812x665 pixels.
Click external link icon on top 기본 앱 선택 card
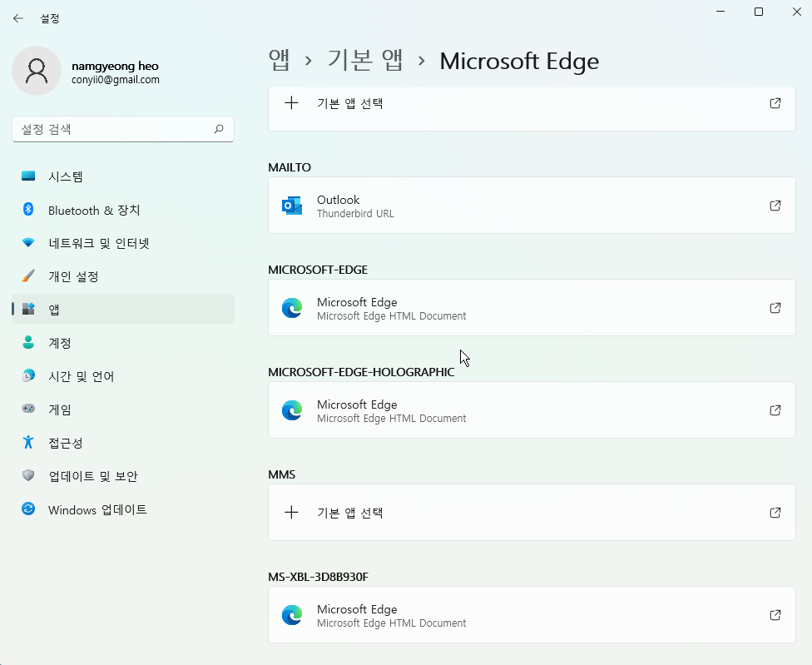pyautogui.click(x=775, y=103)
